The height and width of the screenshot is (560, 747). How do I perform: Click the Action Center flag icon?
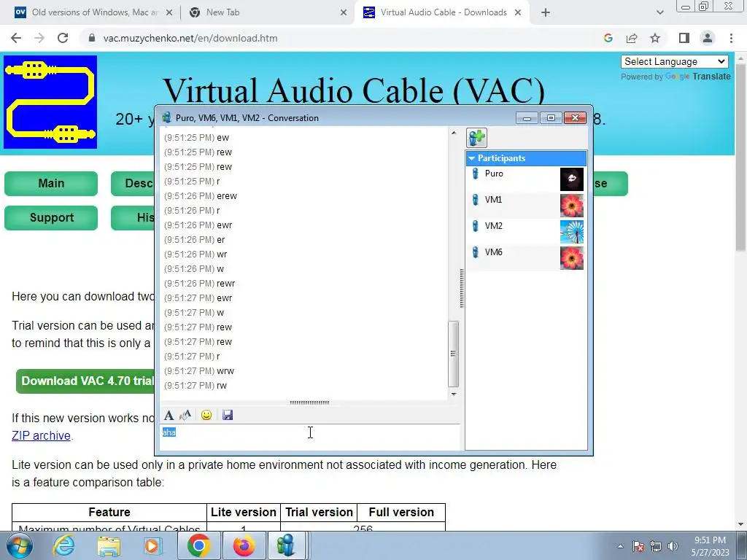pos(638,546)
